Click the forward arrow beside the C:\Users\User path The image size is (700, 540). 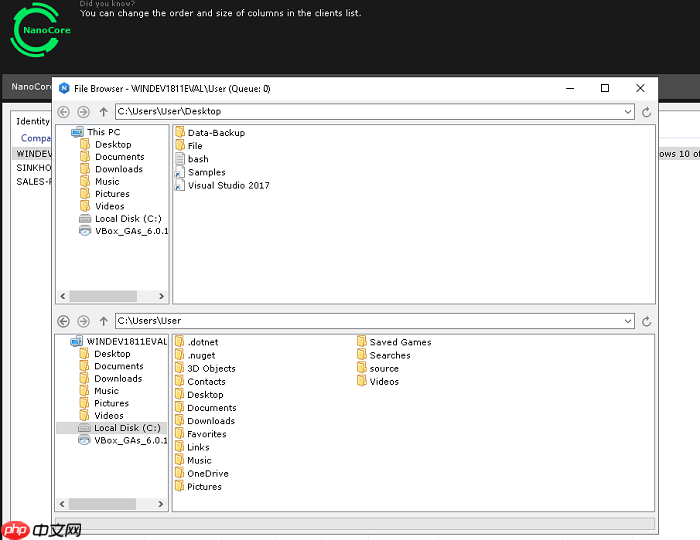point(83,321)
